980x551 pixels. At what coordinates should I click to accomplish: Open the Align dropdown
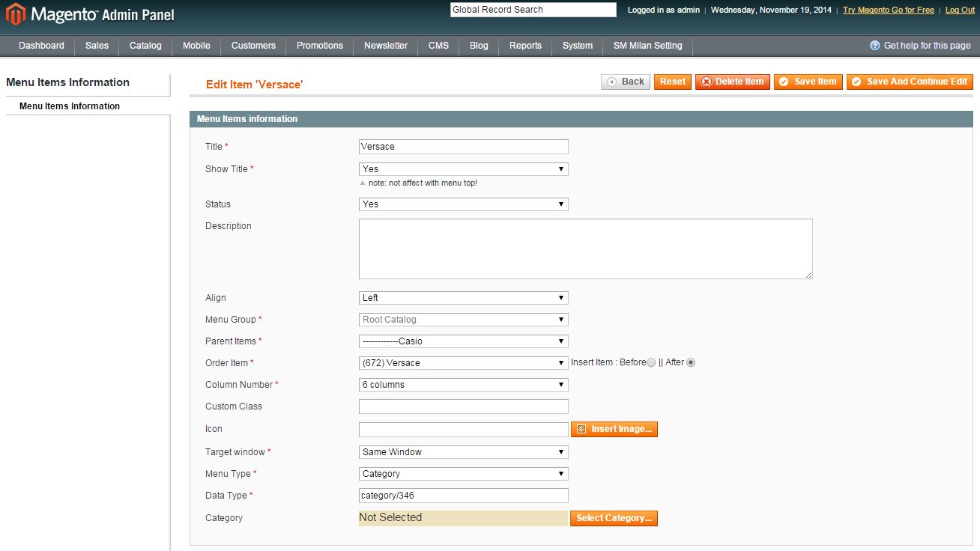[x=464, y=298]
